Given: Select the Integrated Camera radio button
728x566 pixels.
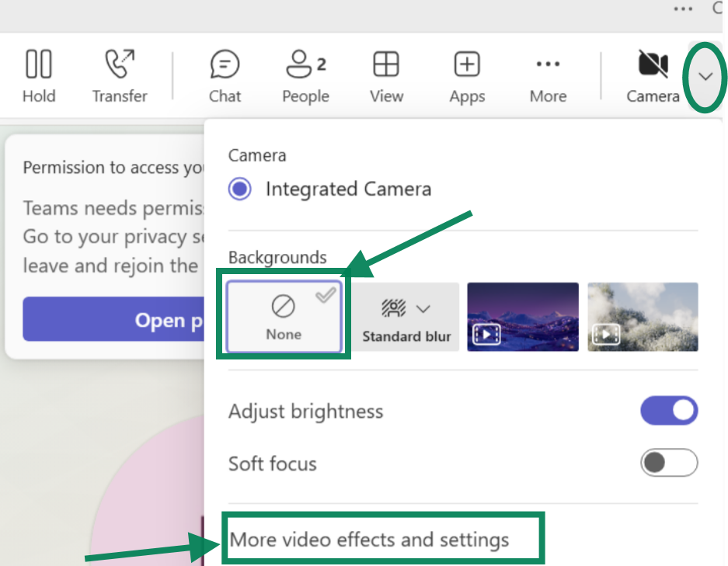Looking at the screenshot, I should click(x=240, y=189).
